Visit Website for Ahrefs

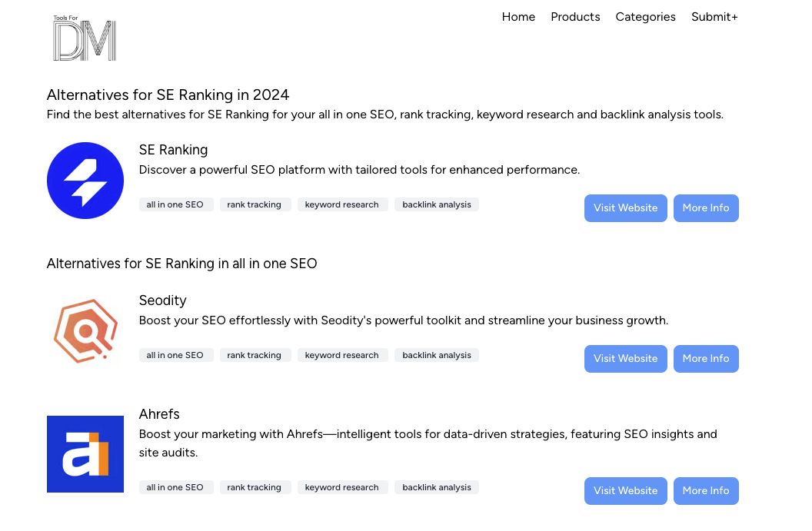625,491
